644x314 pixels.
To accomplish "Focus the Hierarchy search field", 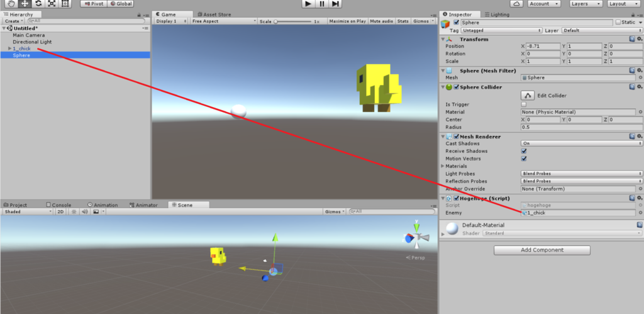I will (86, 21).
